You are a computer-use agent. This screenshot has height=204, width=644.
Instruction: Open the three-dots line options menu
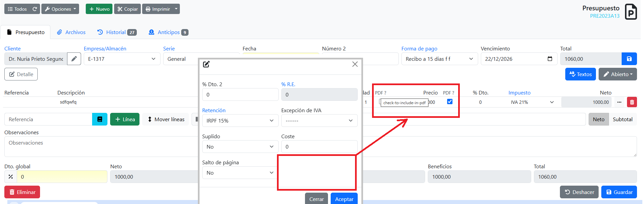click(619, 102)
